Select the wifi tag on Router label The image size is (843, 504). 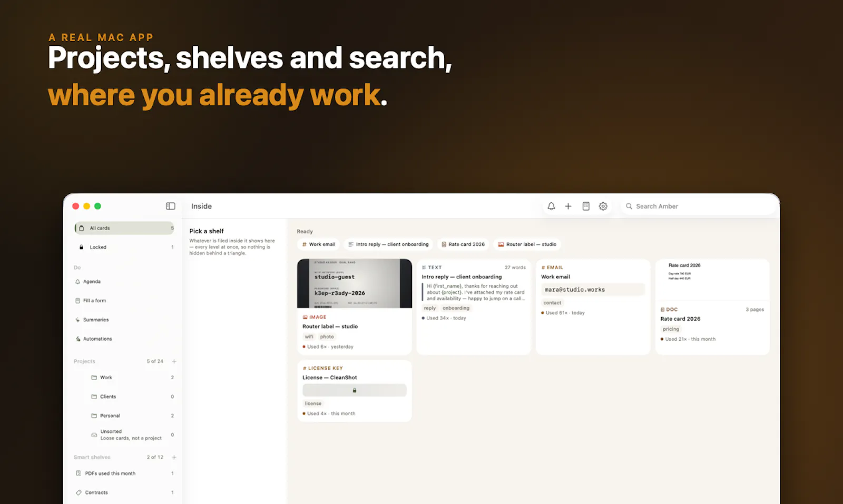[x=309, y=337]
